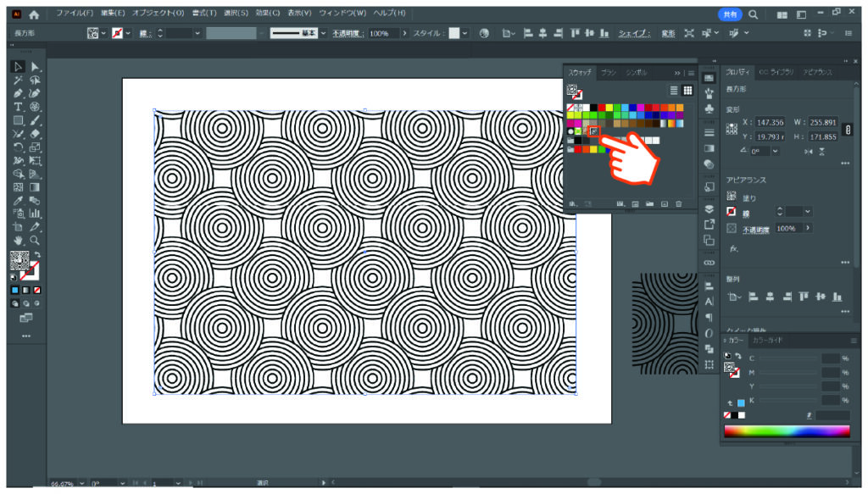Select the Direct Selection tool
Viewport: 868px width, 494px height.
(x=35, y=67)
